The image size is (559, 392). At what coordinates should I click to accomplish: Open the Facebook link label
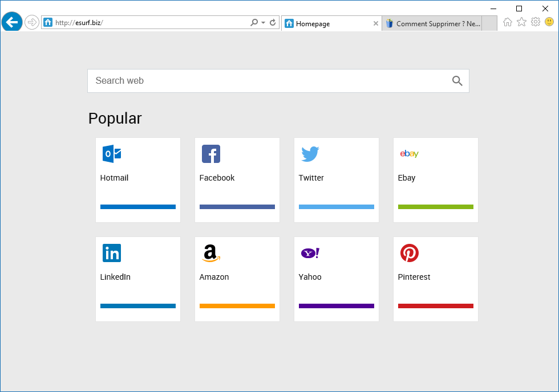(217, 178)
